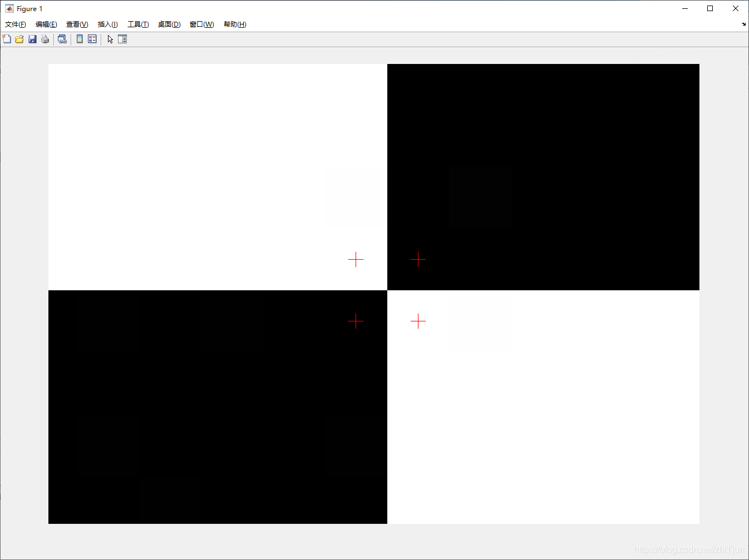Open the 桌面(D) menu
Image resolution: width=749 pixels, height=560 pixels.
tap(169, 24)
